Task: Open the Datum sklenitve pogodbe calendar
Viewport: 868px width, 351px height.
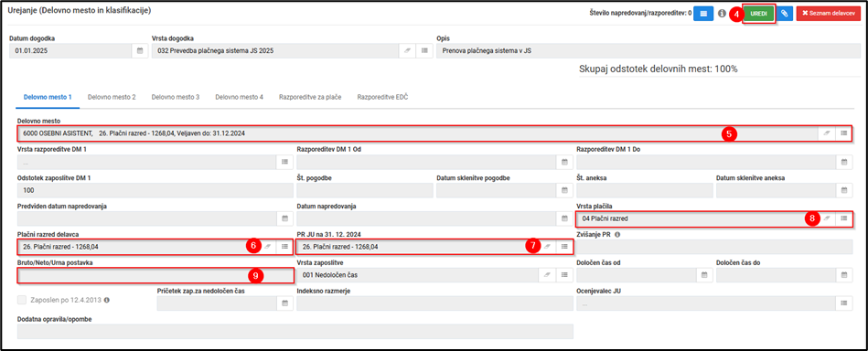Action: [x=564, y=190]
